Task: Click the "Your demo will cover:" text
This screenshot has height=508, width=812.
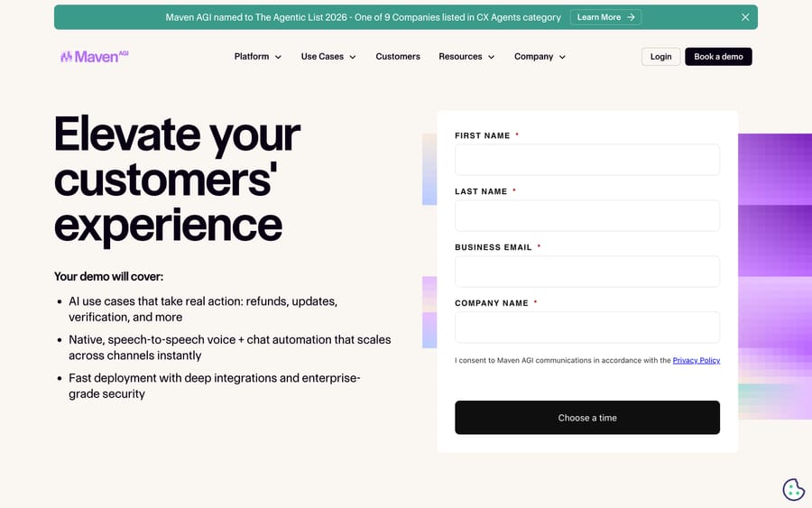Action: pyautogui.click(x=109, y=276)
